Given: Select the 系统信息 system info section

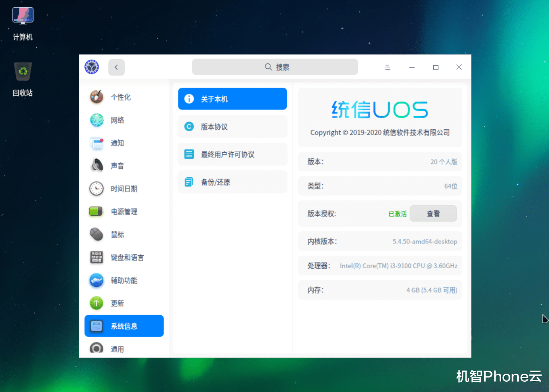Looking at the screenshot, I should point(124,326).
